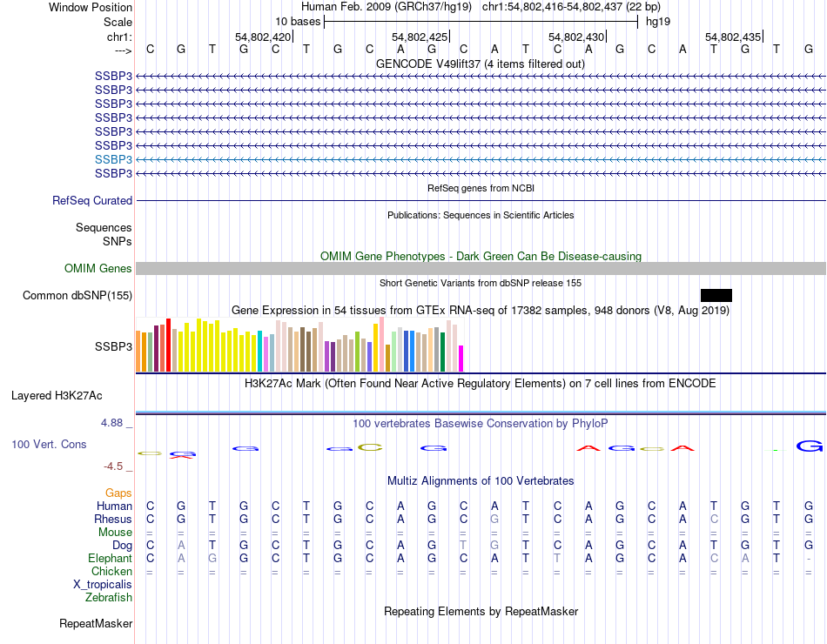Image resolution: width=827 pixels, height=644 pixels.
Task: Click the Scale label
Action: click(x=118, y=22)
